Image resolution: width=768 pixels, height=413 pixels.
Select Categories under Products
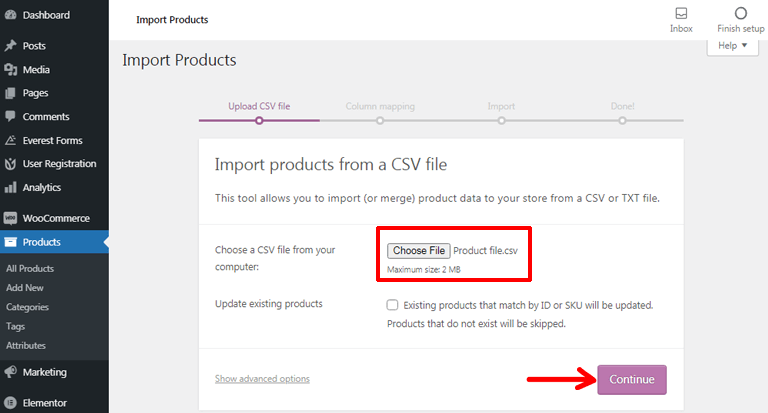(x=27, y=307)
